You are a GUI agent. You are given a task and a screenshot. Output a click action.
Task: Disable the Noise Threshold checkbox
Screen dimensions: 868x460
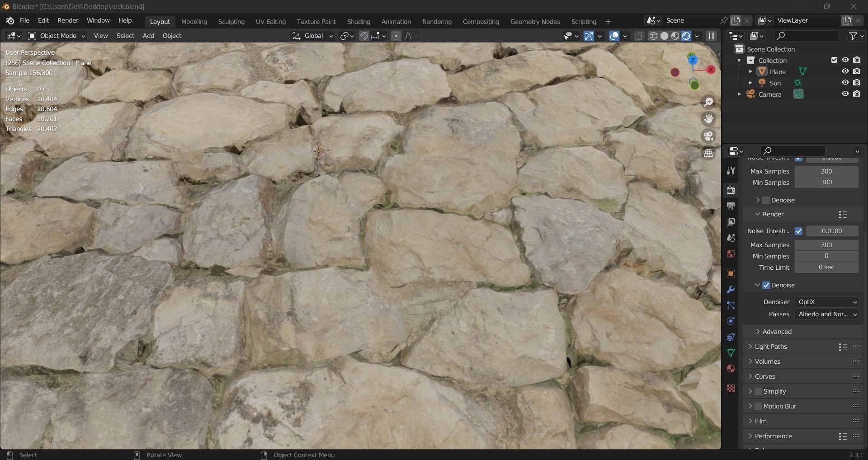pos(799,231)
